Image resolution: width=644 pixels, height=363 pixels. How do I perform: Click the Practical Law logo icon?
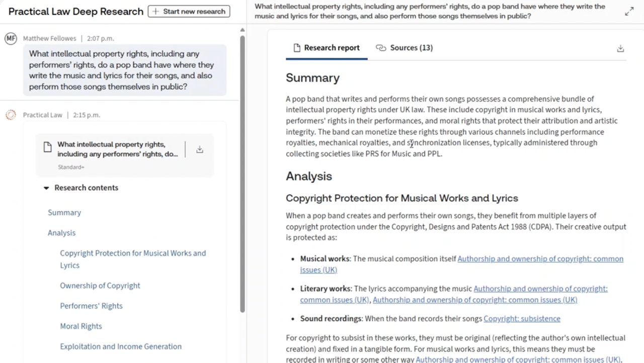pyautogui.click(x=11, y=115)
